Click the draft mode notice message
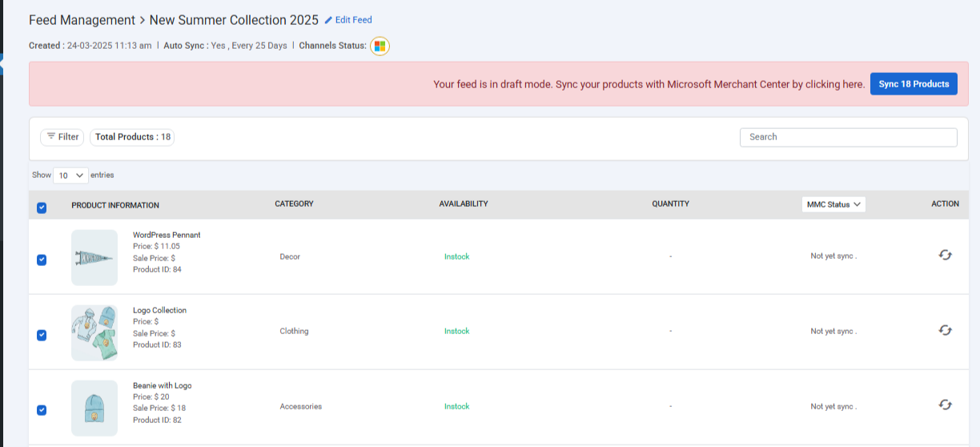 649,84
